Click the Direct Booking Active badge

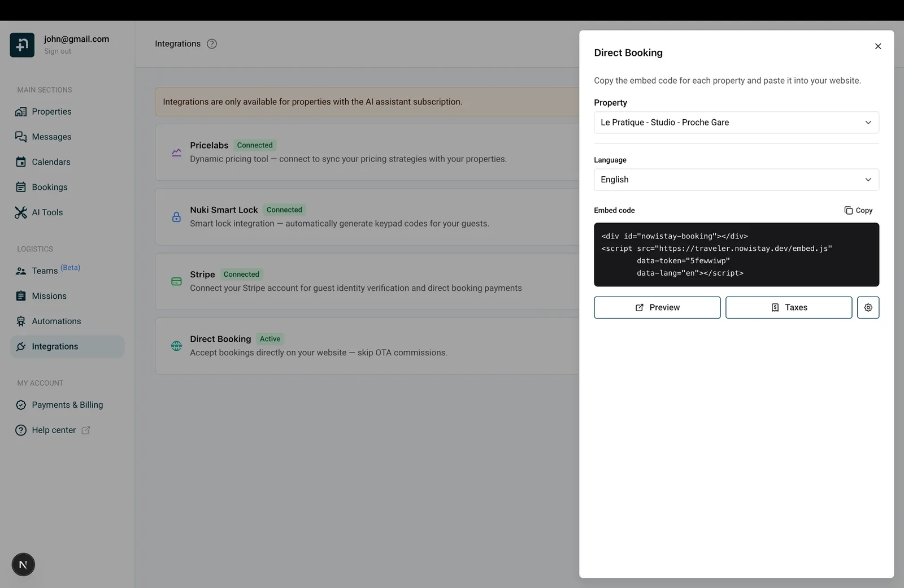pos(270,339)
